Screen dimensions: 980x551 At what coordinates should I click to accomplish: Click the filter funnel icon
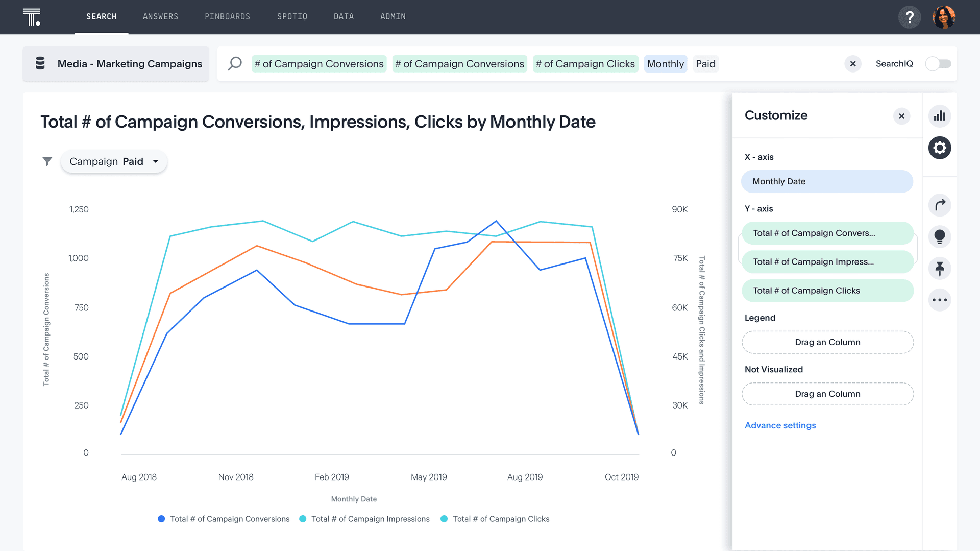47,162
